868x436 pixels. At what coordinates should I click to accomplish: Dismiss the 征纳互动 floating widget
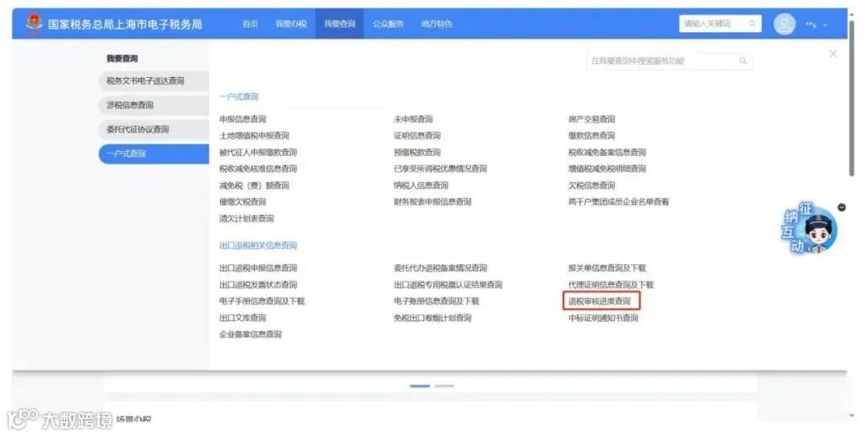(841, 207)
